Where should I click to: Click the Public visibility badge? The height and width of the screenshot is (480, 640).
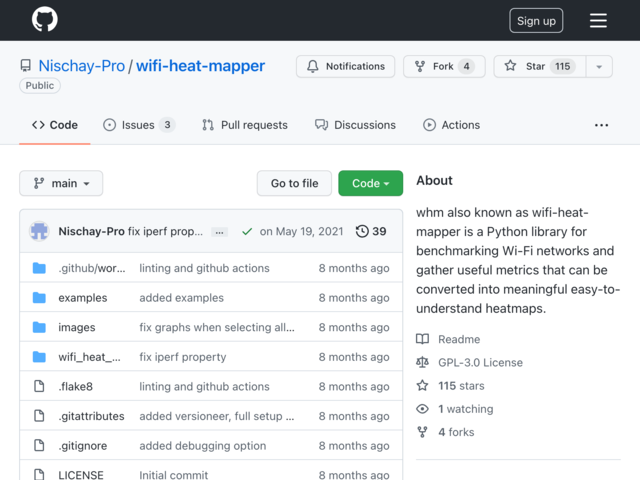click(40, 86)
